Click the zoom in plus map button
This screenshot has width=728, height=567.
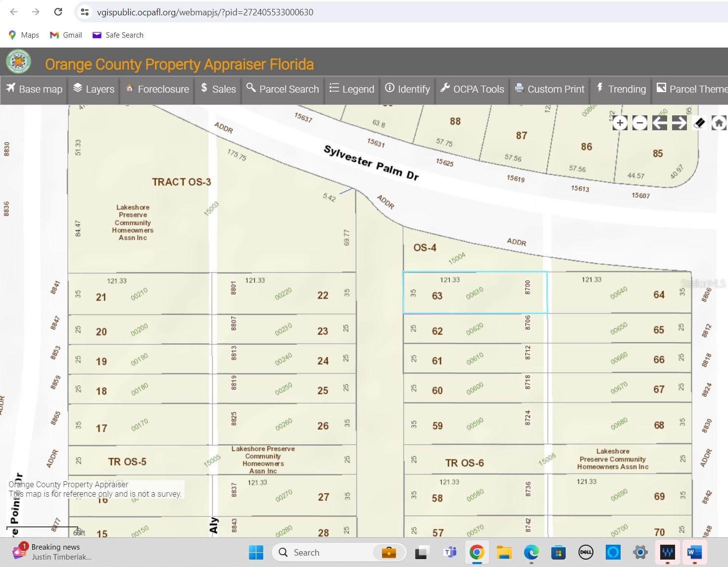(x=620, y=123)
